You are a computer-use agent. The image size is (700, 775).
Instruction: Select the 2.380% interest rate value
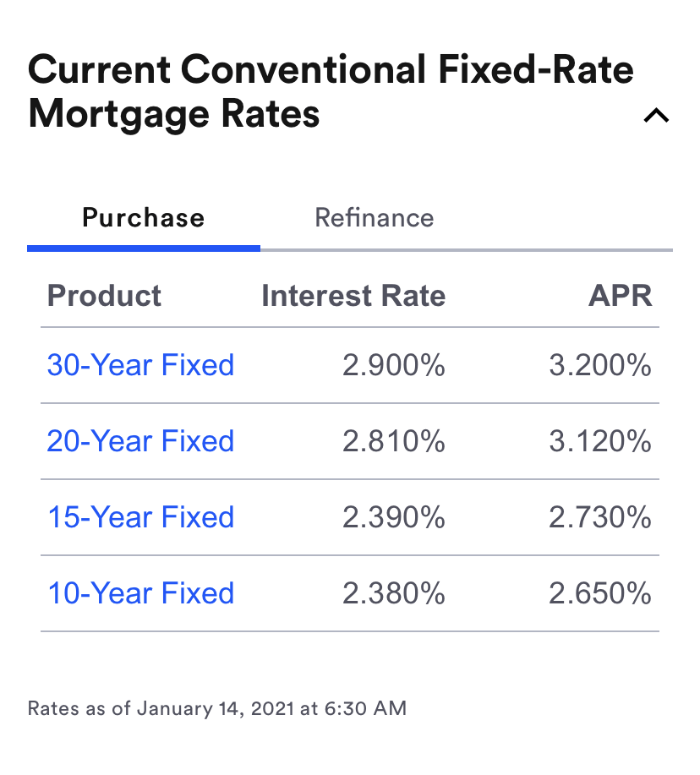pos(393,593)
